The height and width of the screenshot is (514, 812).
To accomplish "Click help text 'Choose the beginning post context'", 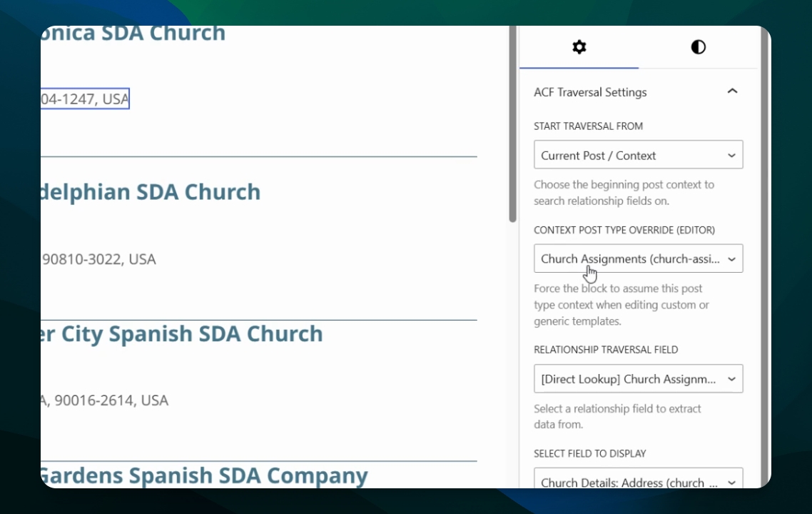I will tap(624, 193).
